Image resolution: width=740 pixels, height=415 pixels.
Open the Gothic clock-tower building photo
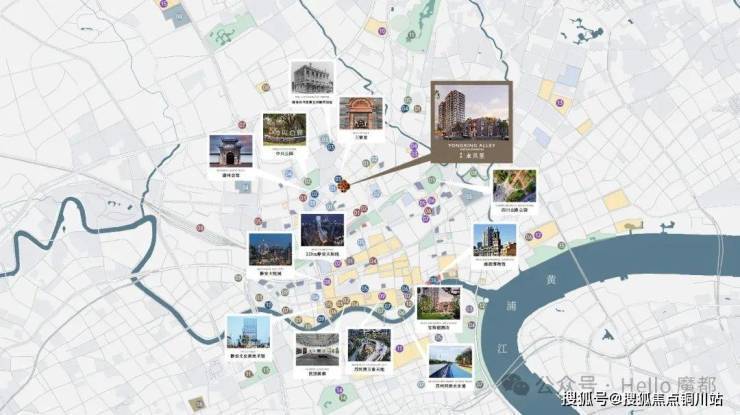click(x=494, y=241)
